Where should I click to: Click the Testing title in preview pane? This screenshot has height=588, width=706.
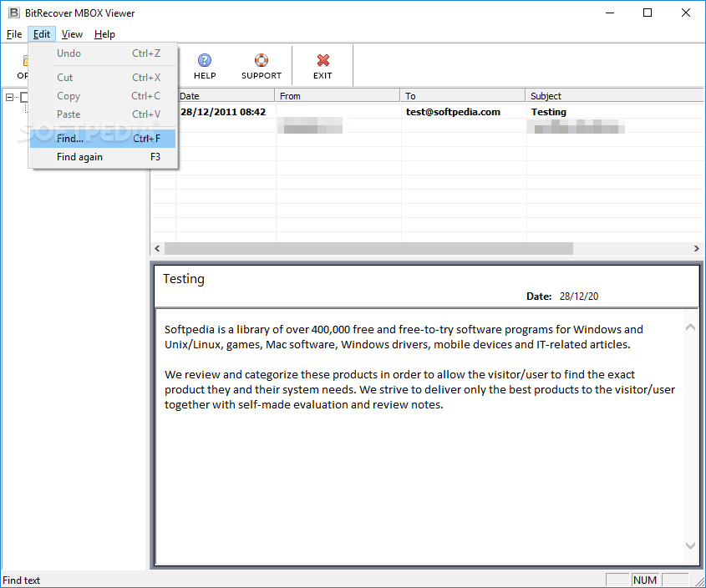(x=183, y=279)
